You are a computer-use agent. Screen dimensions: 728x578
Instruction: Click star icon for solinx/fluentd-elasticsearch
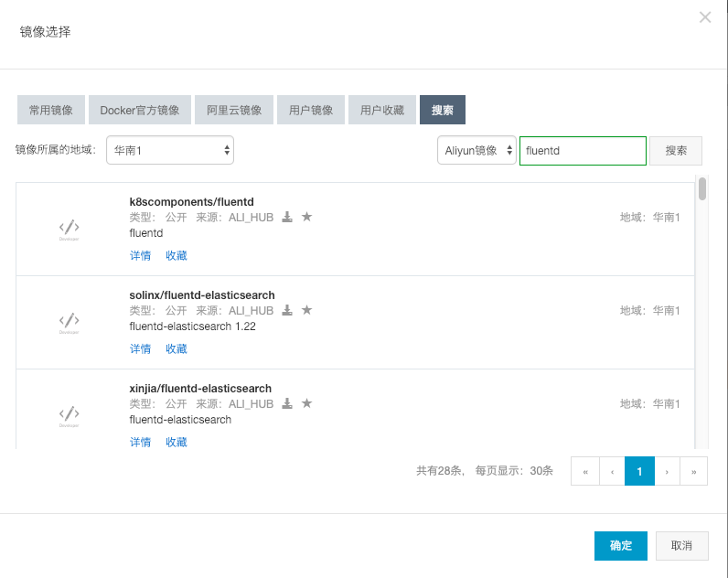pyautogui.click(x=307, y=310)
